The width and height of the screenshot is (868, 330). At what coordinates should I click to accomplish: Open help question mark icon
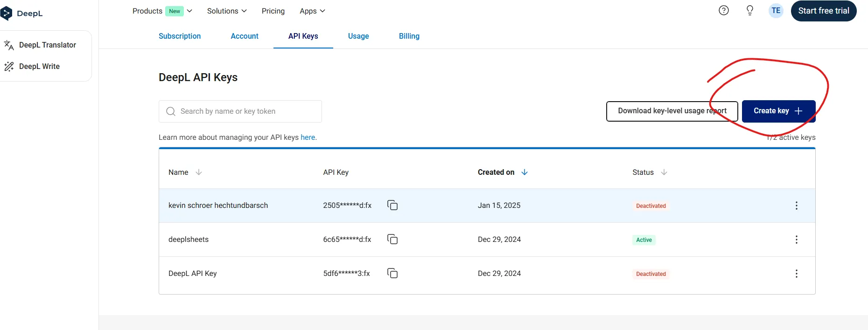pos(723,11)
